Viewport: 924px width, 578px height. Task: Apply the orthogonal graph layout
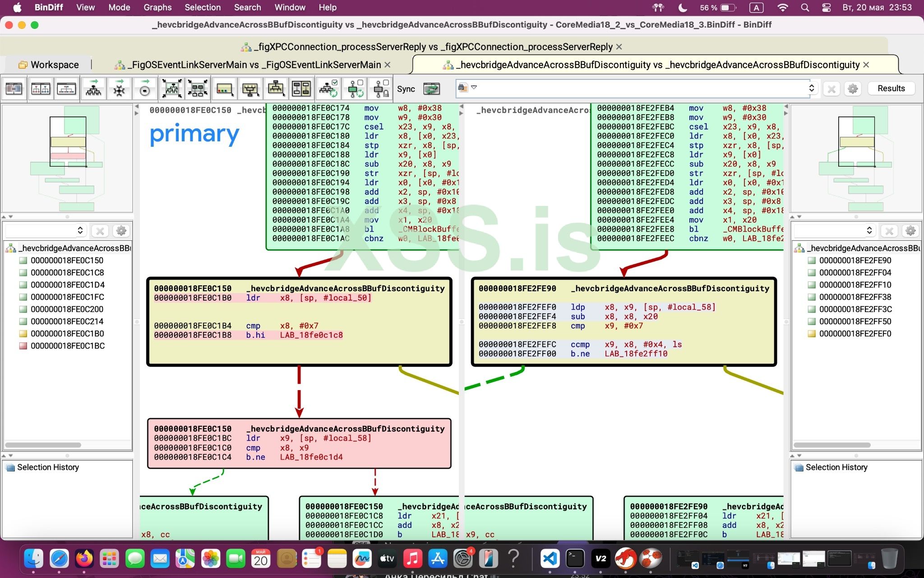119,89
